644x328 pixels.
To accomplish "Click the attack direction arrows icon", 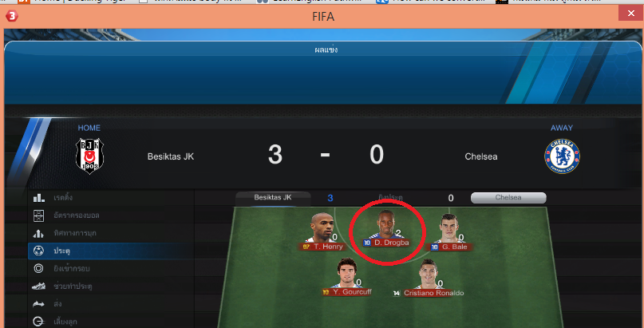I will 38,233.
